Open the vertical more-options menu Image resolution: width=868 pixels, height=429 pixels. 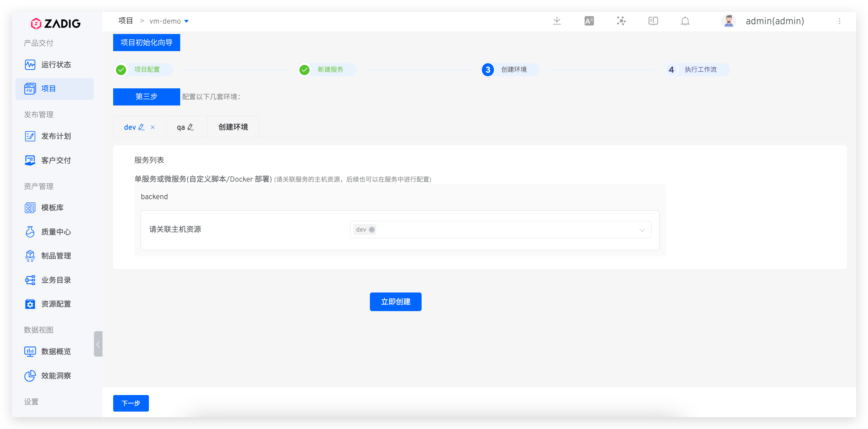click(x=839, y=21)
